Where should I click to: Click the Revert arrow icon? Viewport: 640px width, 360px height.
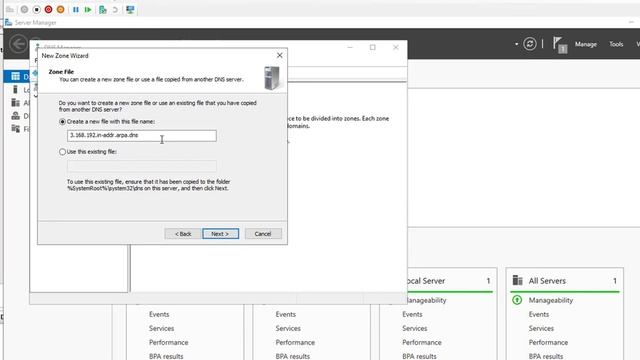115,9
